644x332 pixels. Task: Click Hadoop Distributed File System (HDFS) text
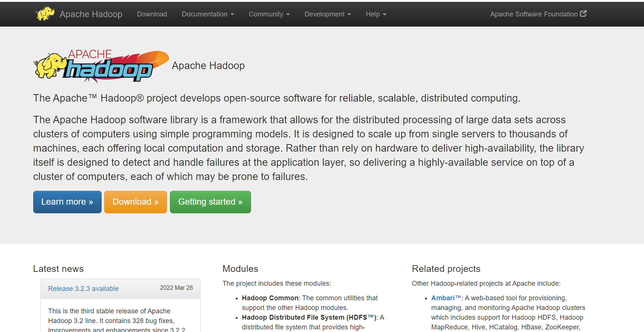309,317
